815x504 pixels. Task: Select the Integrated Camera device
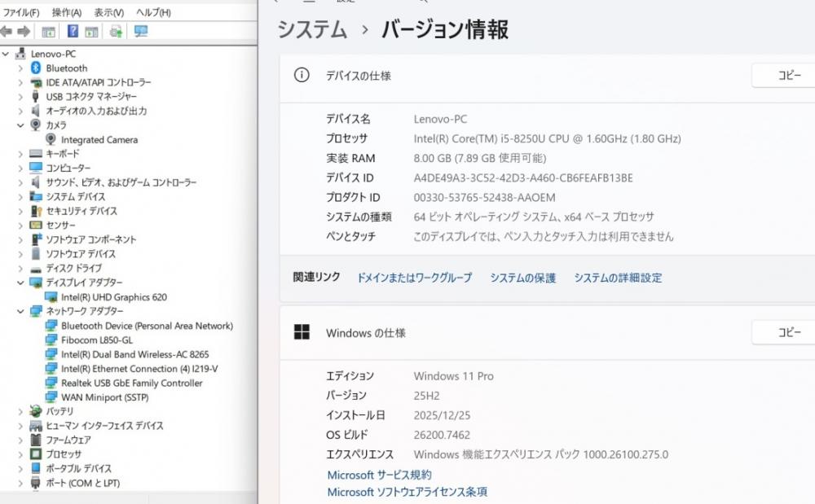coord(99,140)
